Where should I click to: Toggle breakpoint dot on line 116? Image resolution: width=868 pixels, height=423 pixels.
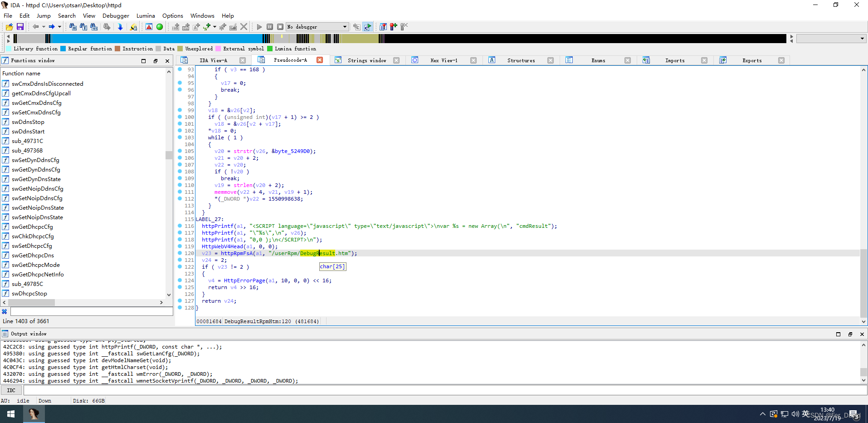pyautogui.click(x=180, y=226)
